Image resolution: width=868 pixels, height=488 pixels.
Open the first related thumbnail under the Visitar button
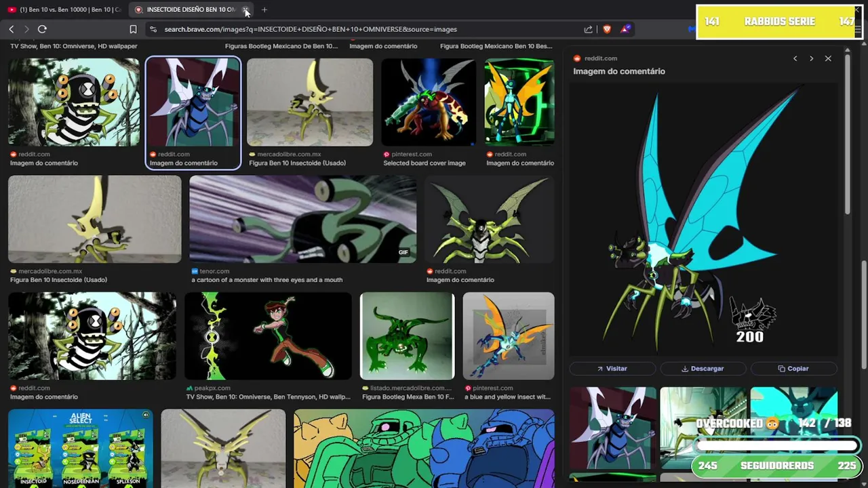(613, 428)
